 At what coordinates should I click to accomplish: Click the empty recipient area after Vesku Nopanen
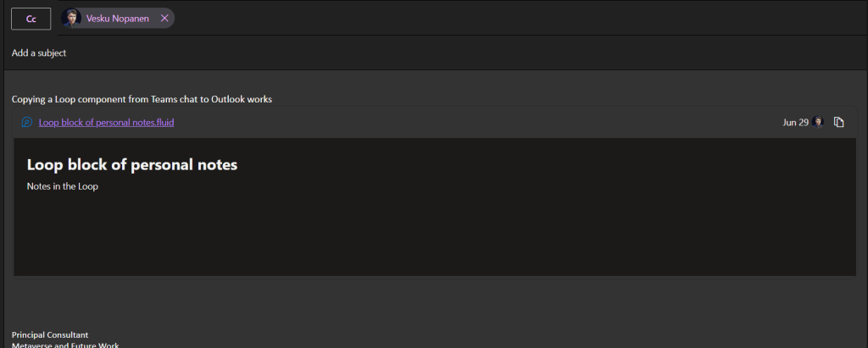[x=509, y=18]
